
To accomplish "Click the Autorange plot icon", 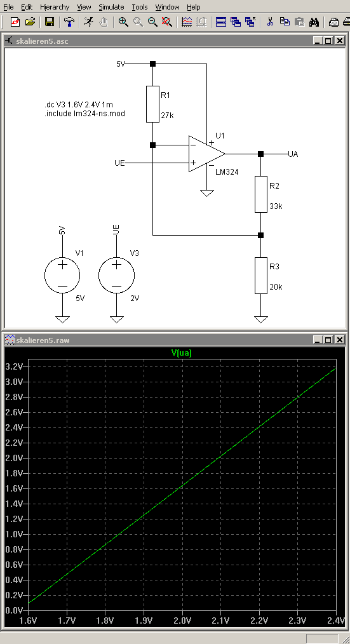I will (201, 22).
